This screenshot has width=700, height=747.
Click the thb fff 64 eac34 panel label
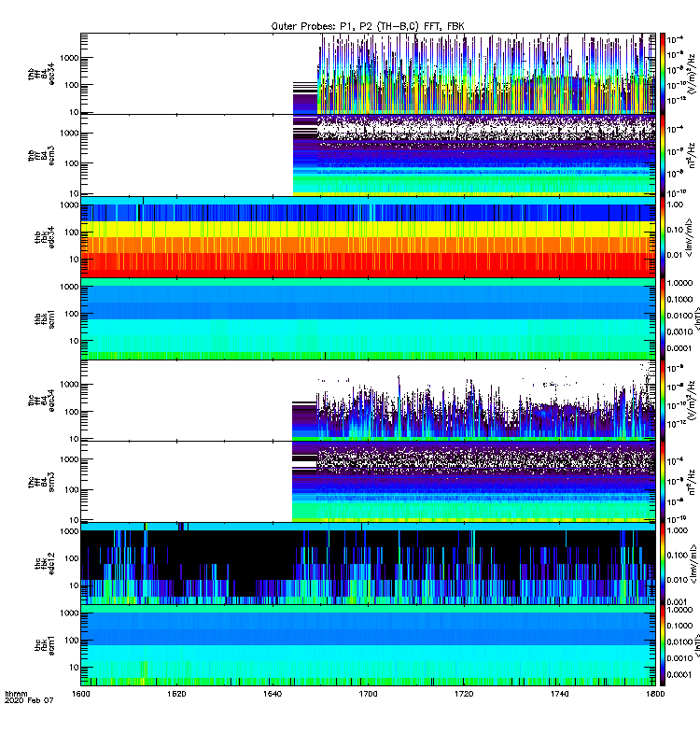(x=41, y=74)
